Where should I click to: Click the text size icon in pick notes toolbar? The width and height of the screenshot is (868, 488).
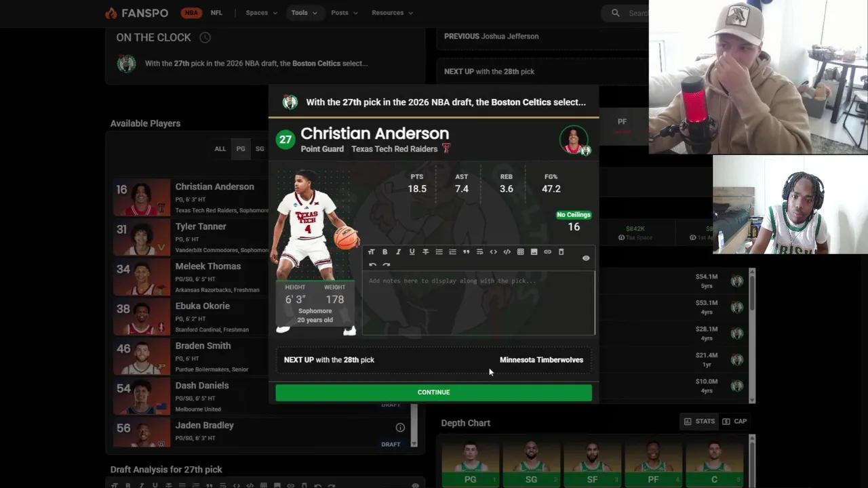click(x=371, y=252)
